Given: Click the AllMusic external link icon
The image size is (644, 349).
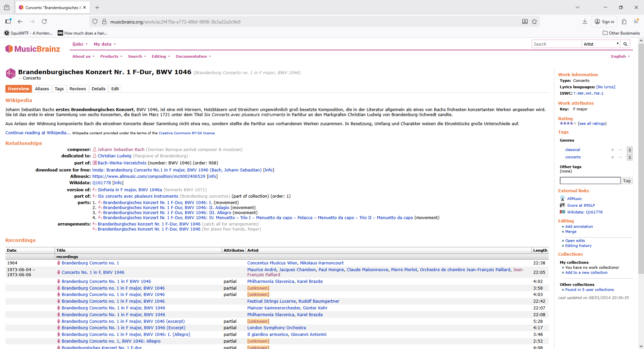Looking at the screenshot, I should click(x=562, y=199).
